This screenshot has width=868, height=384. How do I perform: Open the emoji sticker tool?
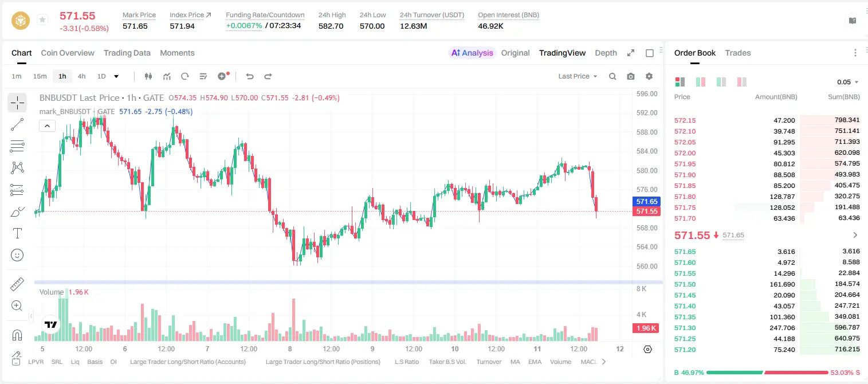click(x=17, y=255)
